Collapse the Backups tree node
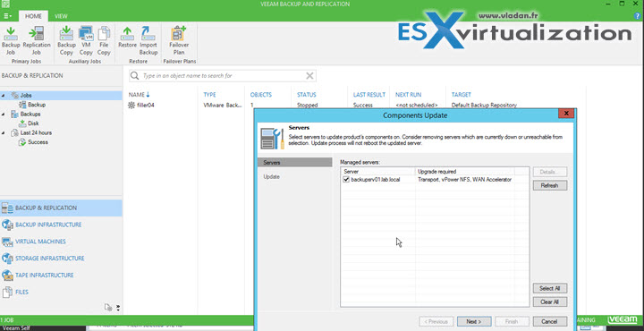The width and height of the screenshot is (644, 331). point(4,115)
